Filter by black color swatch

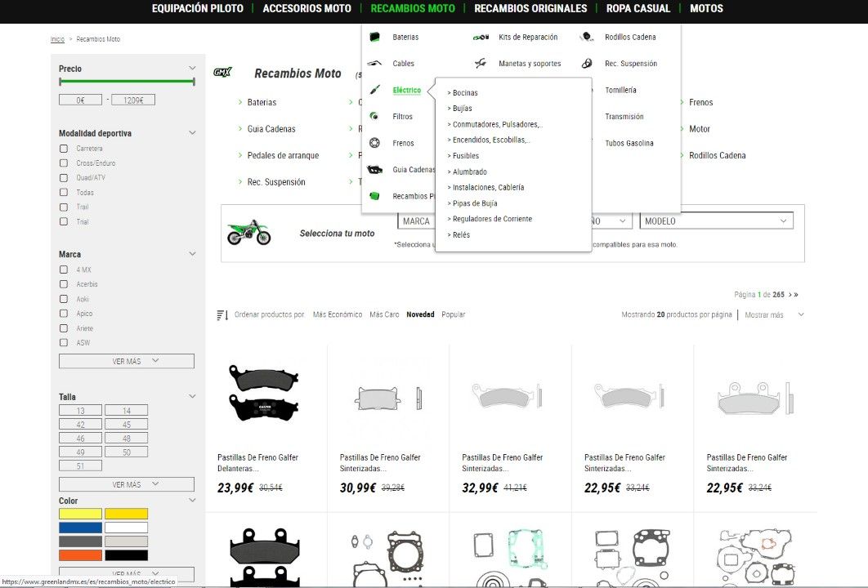coord(126,555)
